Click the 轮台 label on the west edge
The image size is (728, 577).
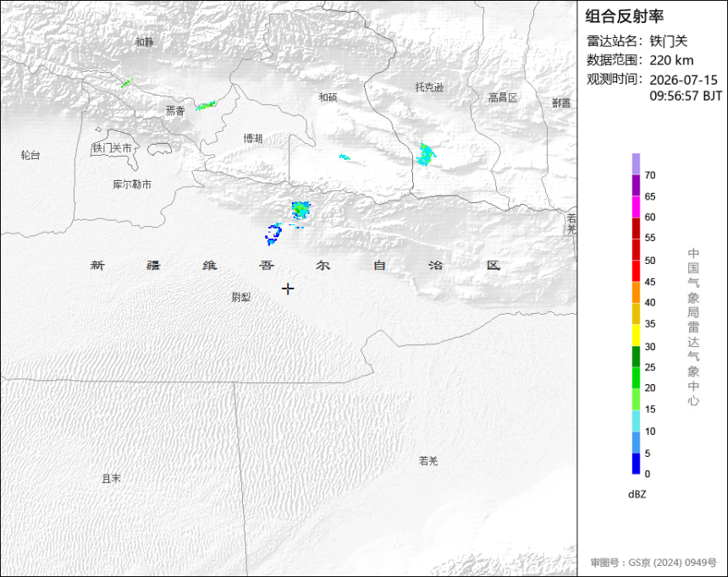pyautogui.click(x=30, y=155)
